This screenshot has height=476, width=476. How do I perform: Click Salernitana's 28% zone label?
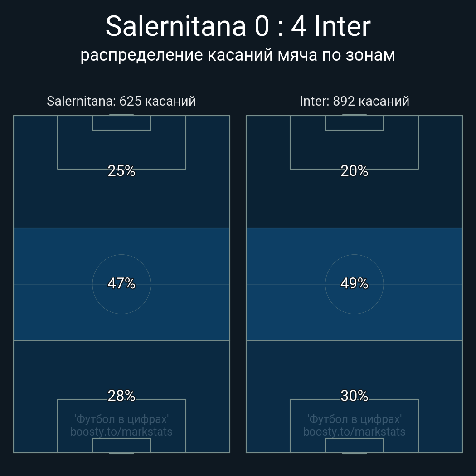click(x=121, y=396)
